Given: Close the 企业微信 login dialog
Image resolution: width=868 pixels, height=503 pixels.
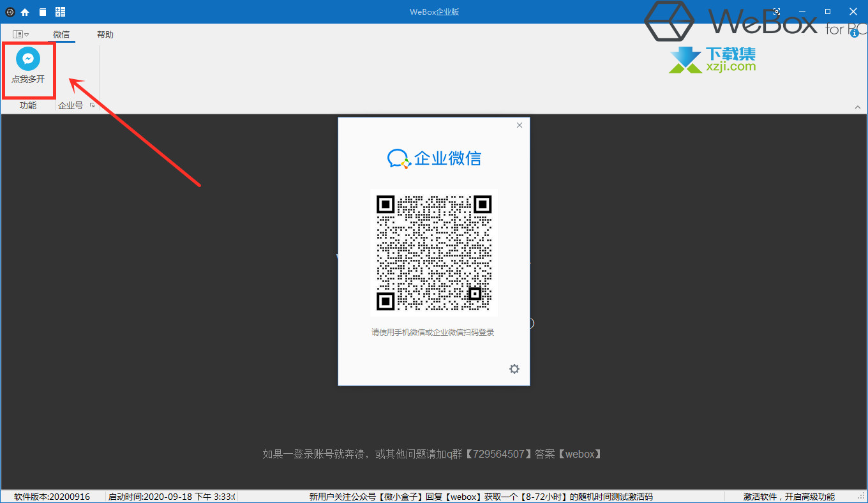Looking at the screenshot, I should [x=520, y=125].
